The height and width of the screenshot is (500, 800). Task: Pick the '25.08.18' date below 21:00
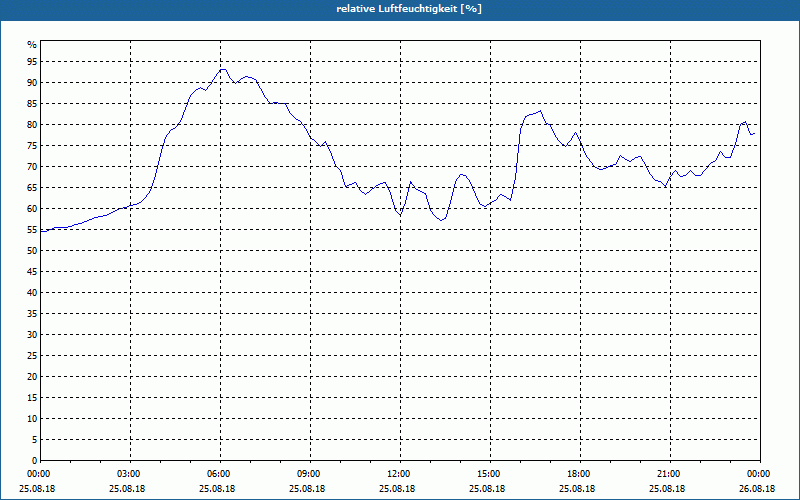pyautogui.click(x=667, y=489)
